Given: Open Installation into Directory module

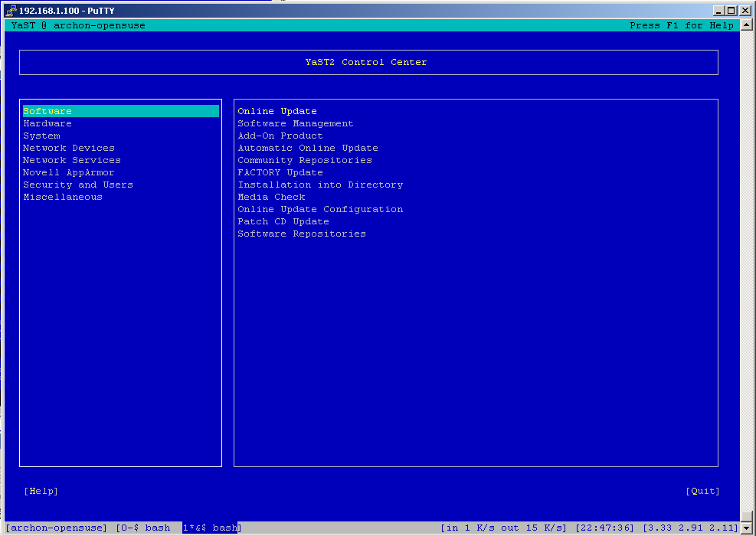Looking at the screenshot, I should click(320, 185).
